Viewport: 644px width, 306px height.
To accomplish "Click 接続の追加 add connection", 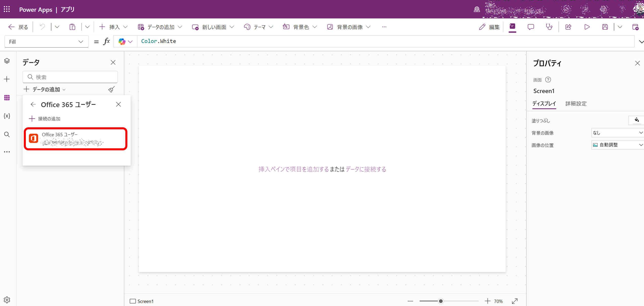I will point(45,119).
